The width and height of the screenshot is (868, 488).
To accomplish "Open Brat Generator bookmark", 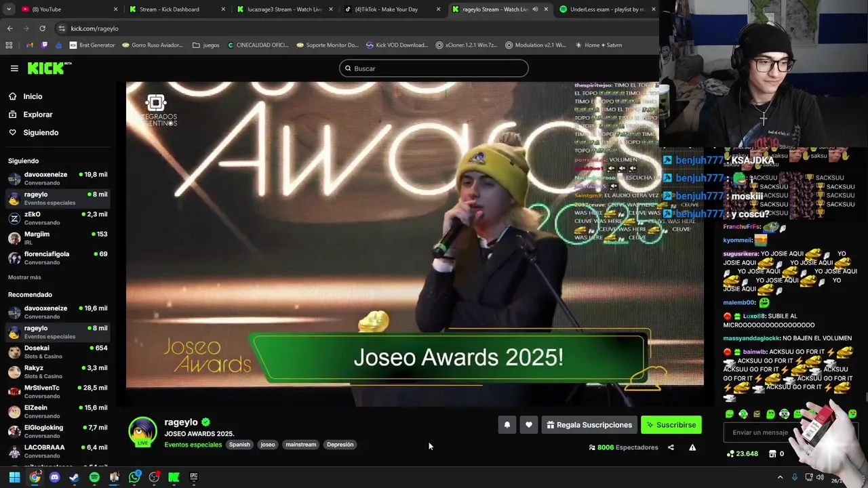I will click(92, 45).
